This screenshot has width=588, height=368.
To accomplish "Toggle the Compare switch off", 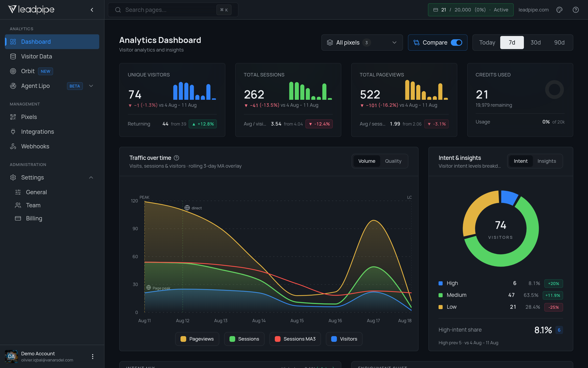I will click(x=456, y=43).
